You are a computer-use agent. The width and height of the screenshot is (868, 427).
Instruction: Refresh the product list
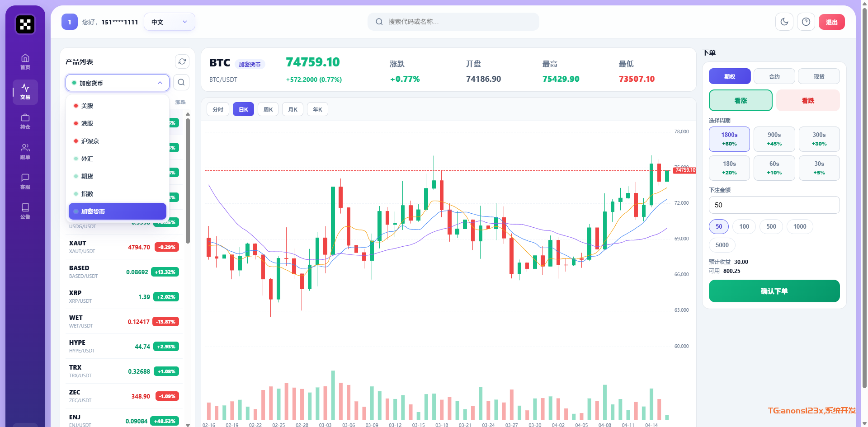182,61
